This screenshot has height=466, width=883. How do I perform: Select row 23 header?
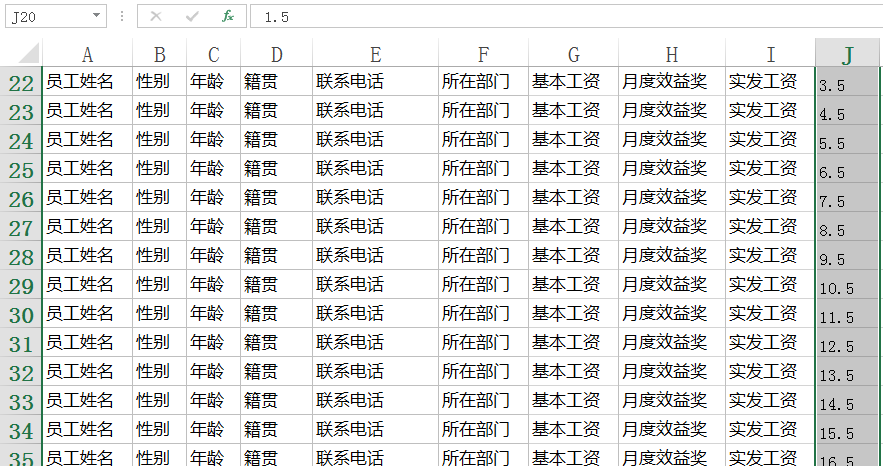click(21, 111)
